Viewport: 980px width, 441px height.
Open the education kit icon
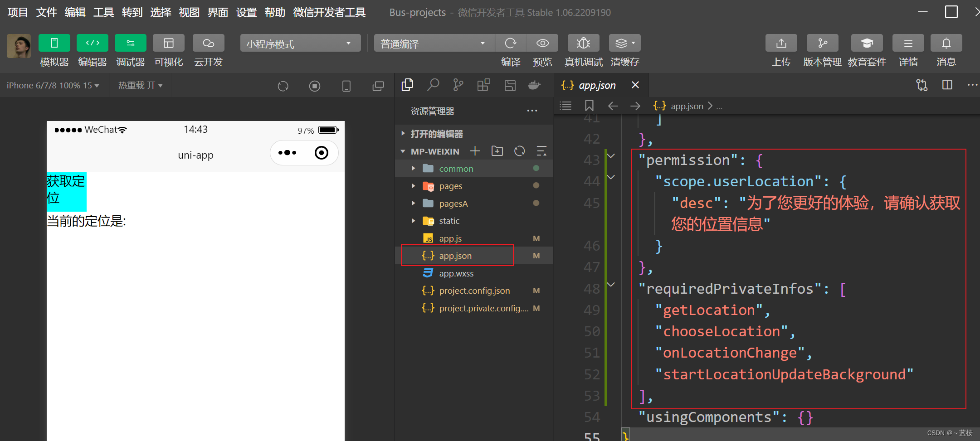867,43
